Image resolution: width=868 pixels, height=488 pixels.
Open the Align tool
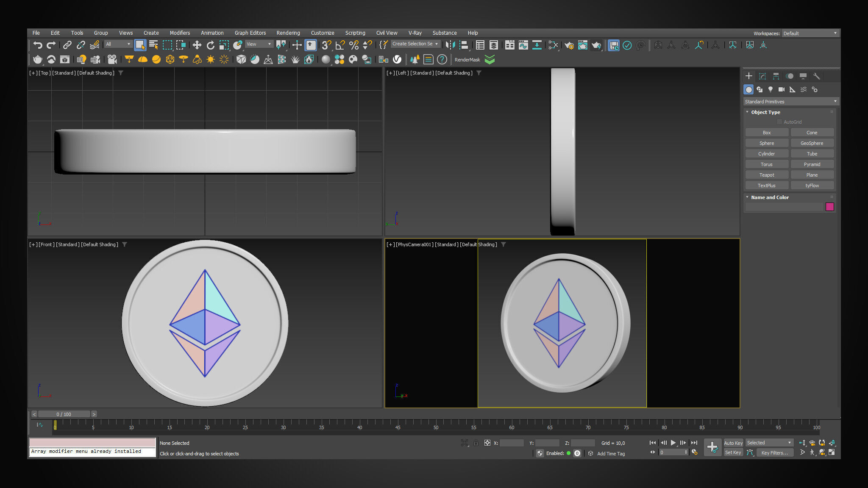tap(464, 45)
